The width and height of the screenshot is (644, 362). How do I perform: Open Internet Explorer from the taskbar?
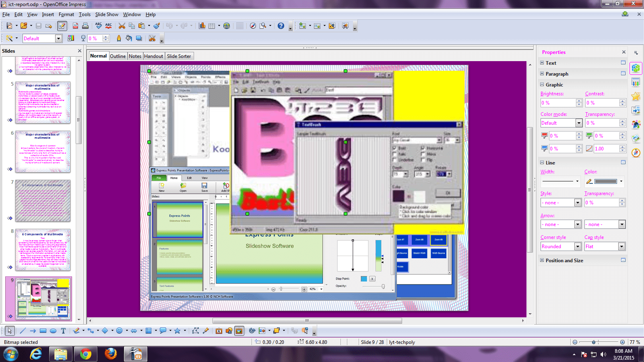36,354
